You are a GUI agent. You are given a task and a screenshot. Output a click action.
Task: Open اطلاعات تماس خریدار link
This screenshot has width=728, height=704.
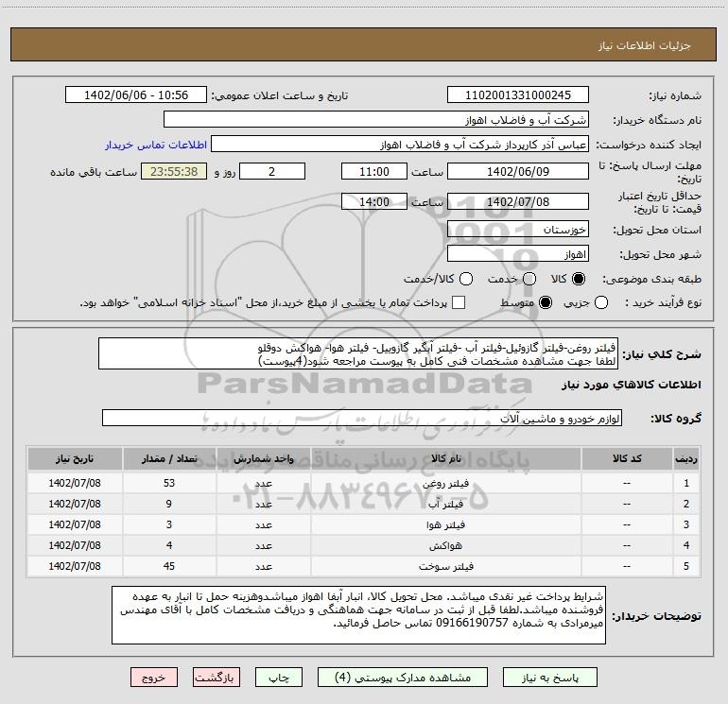click(x=156, y=145)
